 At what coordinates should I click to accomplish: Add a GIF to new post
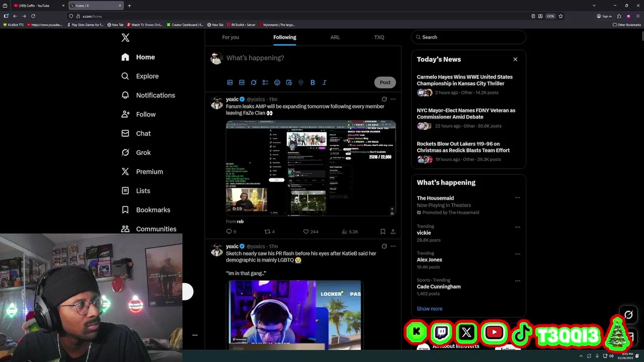tap(242, 82)
